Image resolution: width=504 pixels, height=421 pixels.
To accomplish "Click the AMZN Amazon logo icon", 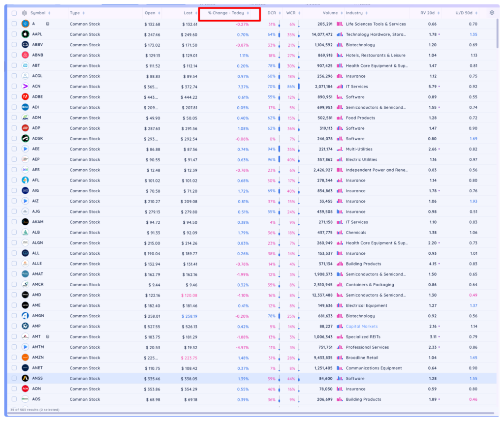I will pyautogui.click(x=25, y=358).
